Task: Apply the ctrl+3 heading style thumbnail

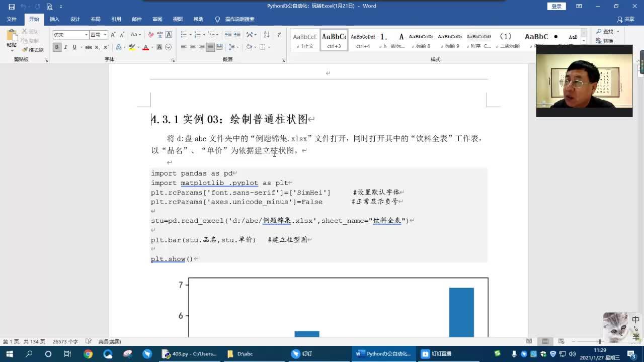Action: (x=334, y=40)
